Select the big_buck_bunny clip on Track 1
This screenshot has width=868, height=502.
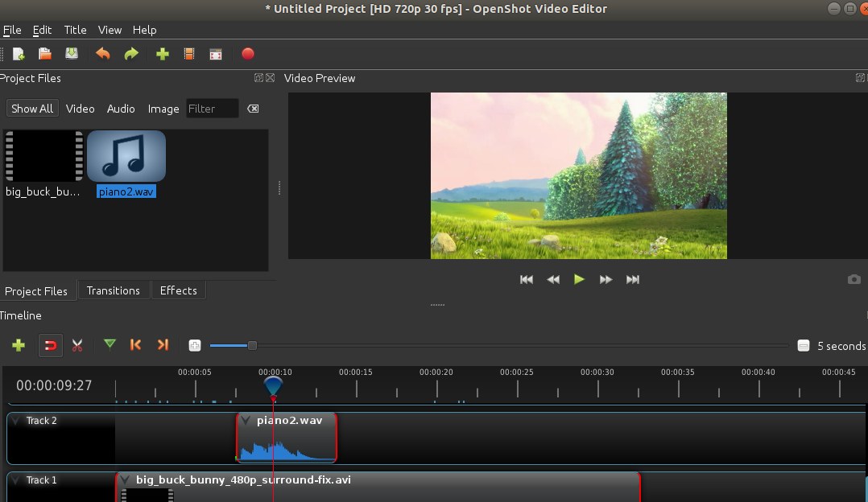378,487
